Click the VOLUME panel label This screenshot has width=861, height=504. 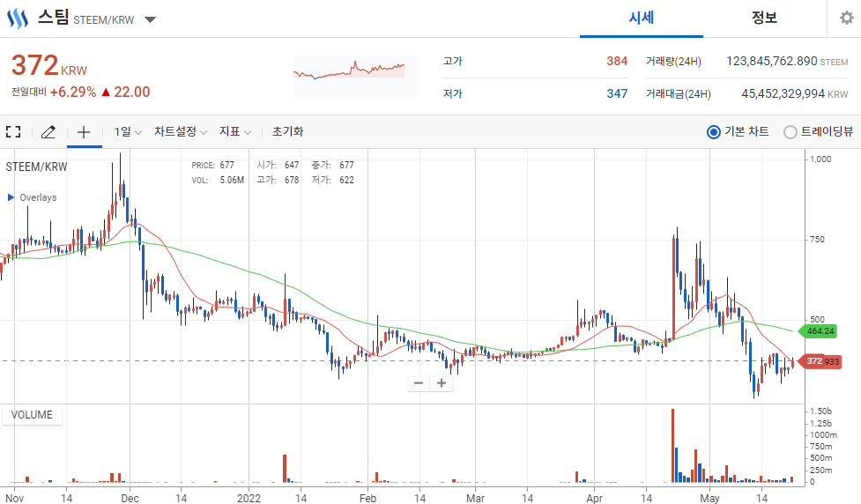point(32,415)
